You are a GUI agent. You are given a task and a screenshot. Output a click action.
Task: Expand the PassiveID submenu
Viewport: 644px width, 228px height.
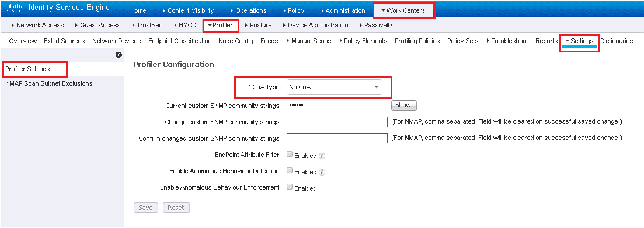click(375, 25)
